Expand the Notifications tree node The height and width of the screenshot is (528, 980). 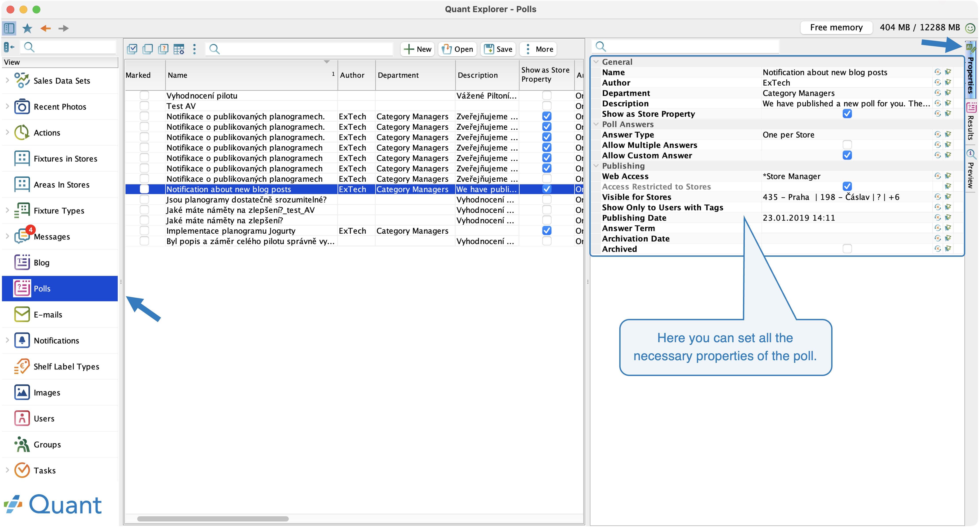click(7, 340)
